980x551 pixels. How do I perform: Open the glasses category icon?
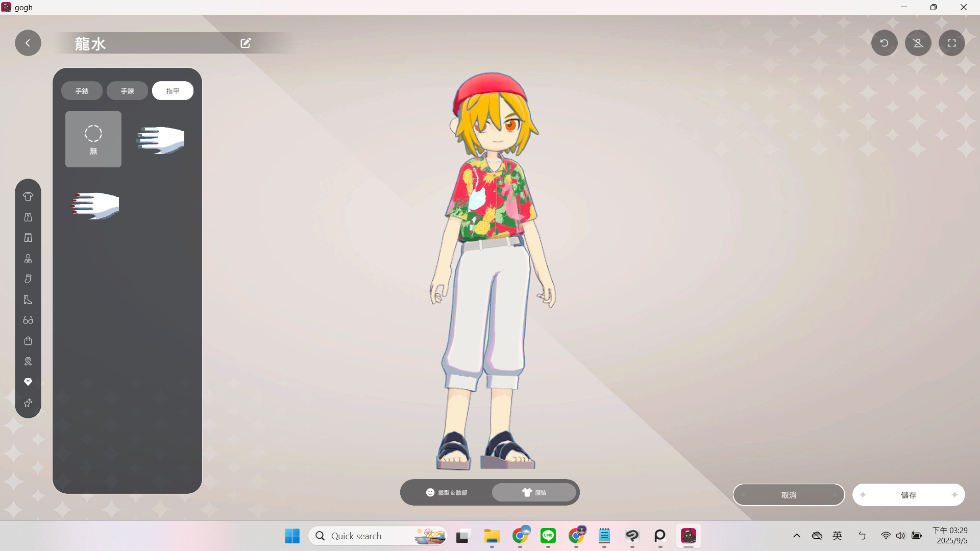(28, 320)
